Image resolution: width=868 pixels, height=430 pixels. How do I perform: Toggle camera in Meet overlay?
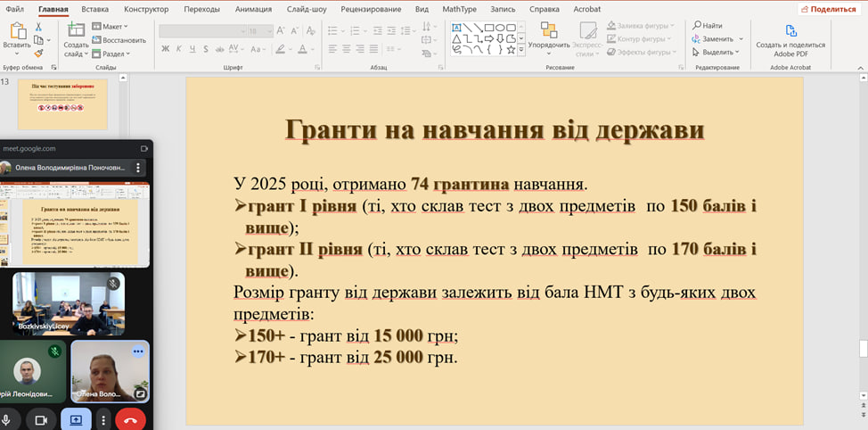[40, 419]
